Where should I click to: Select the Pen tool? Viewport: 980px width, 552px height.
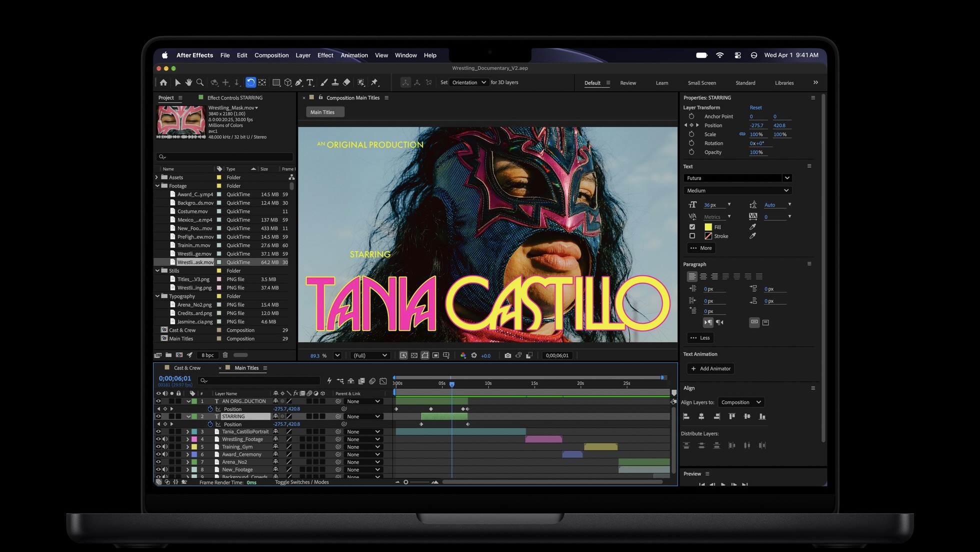pyautogui.click(x=299, y=83)
